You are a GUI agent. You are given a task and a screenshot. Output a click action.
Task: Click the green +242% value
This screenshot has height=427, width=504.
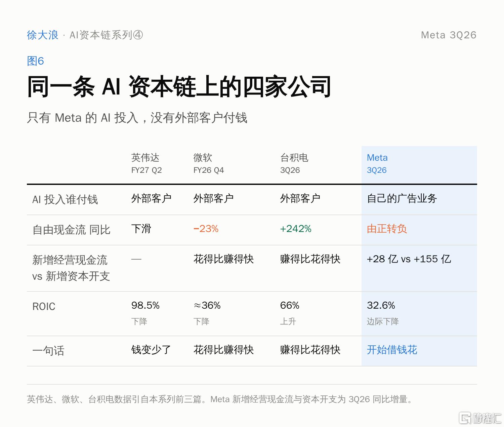(x=296, y=229)
